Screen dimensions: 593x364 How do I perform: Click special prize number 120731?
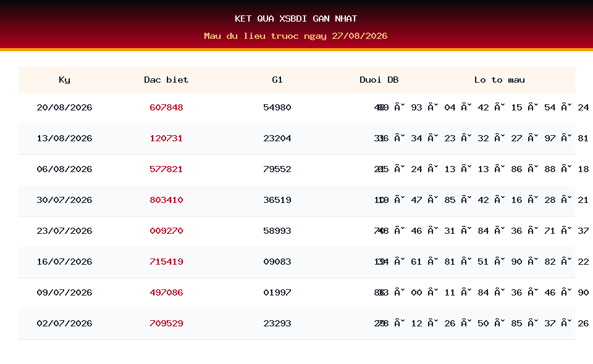click(166, 138)
